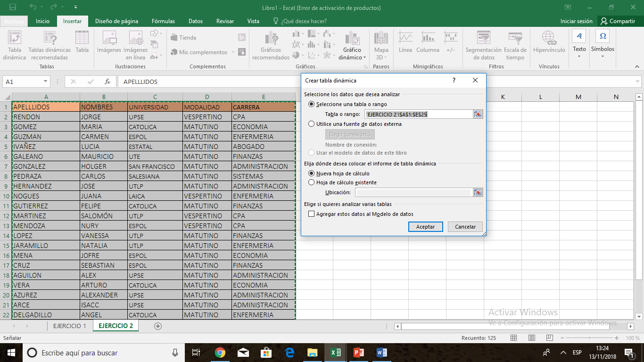
Task: Open the Mapa 3D tool
Action: point(381,45)
